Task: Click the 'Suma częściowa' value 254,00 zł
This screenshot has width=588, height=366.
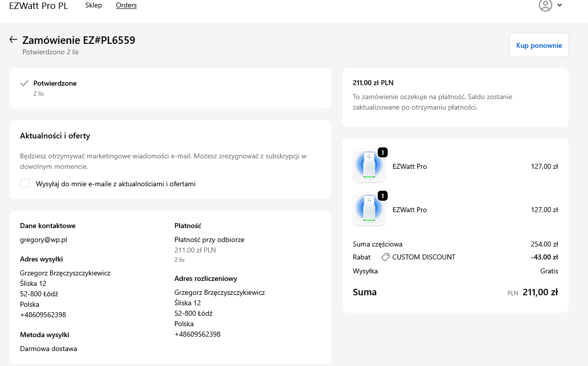Action: 544,244
